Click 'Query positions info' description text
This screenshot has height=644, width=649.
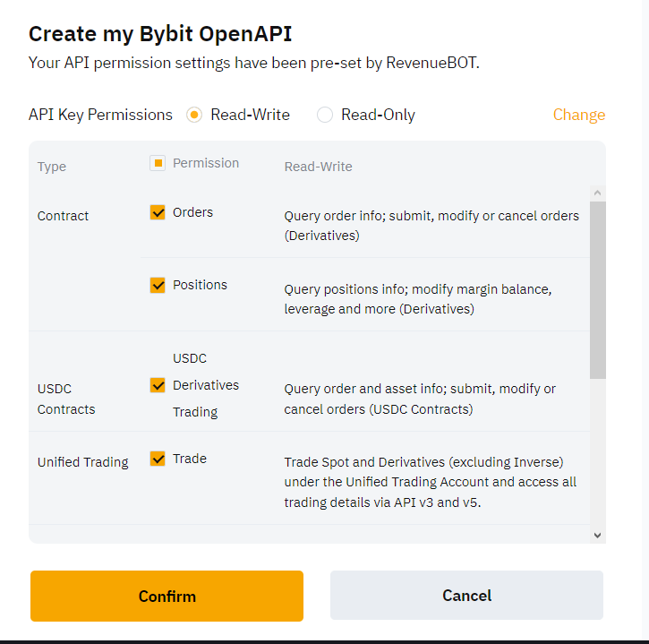[x=418, y=299]
